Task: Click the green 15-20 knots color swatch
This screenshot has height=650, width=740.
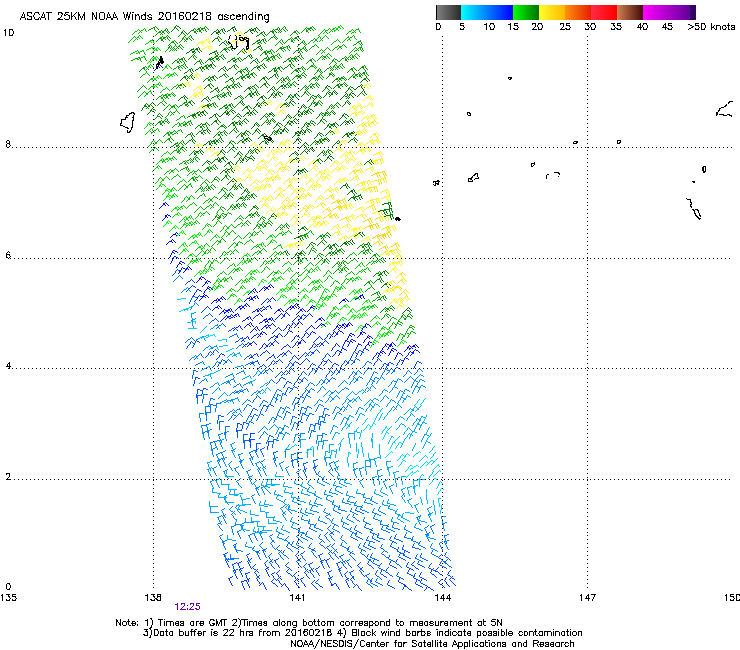Action: tap(526, 12)
